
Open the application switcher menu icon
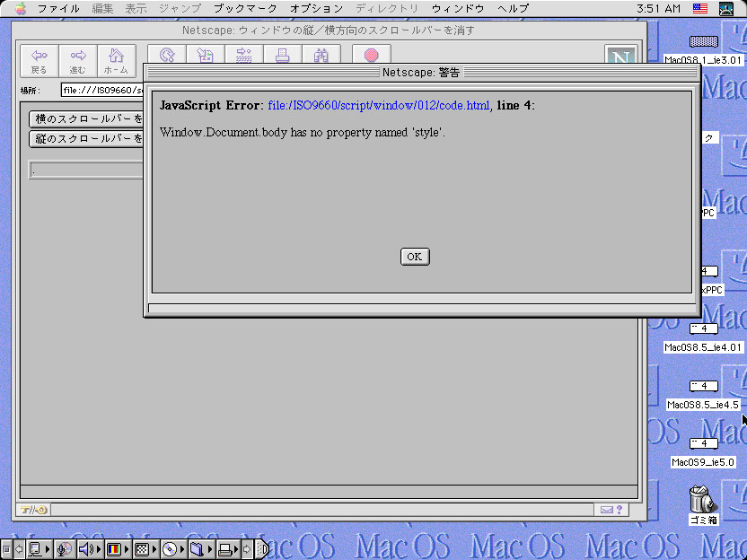pos(725,9)
